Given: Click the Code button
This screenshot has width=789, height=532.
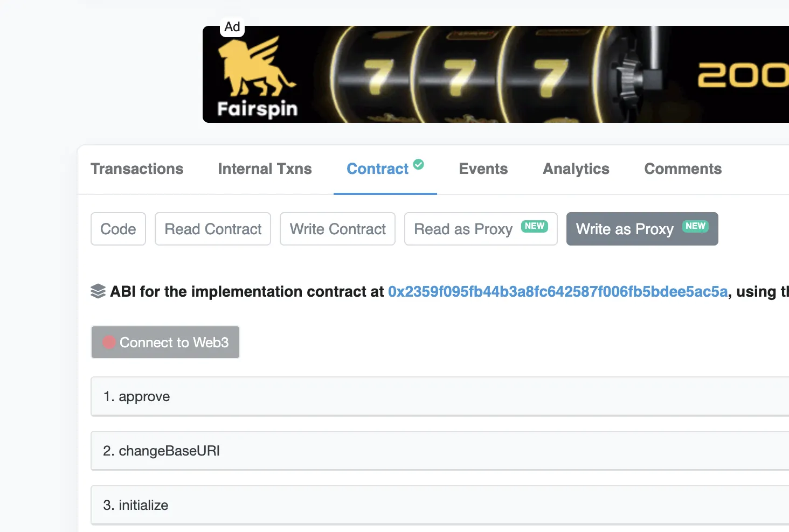Looking at the screenshot, I should click(x=118, y=229).
